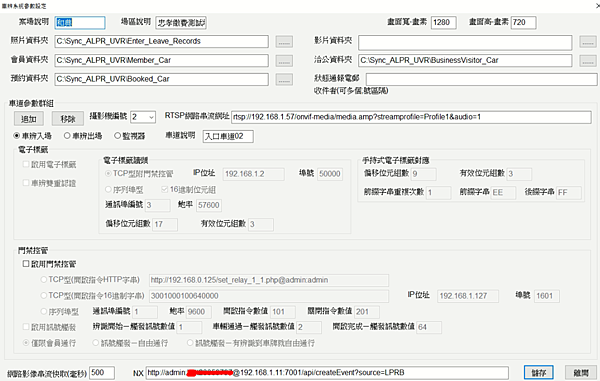
Task: Click the 偏移位元組數 field showing 17
Action: tap(165, 224)
